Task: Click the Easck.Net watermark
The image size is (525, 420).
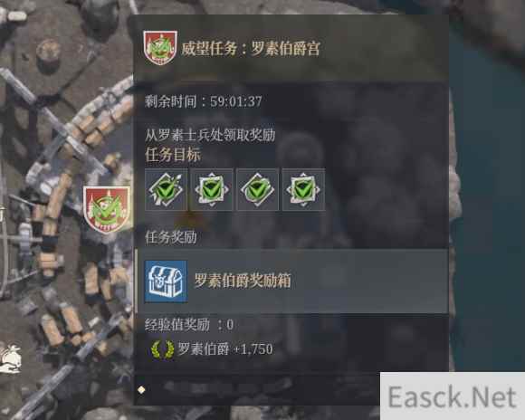Action: point(453,396)
